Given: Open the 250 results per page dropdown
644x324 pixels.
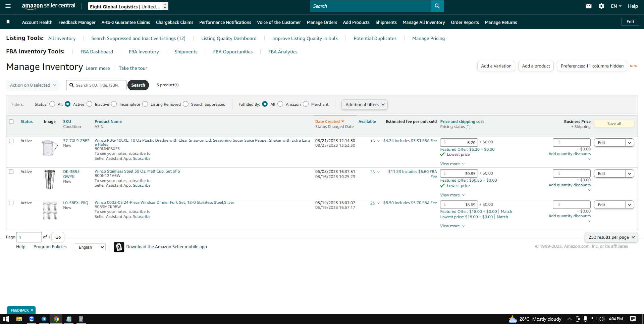Looking at the screenshot, I should (611, 237).
